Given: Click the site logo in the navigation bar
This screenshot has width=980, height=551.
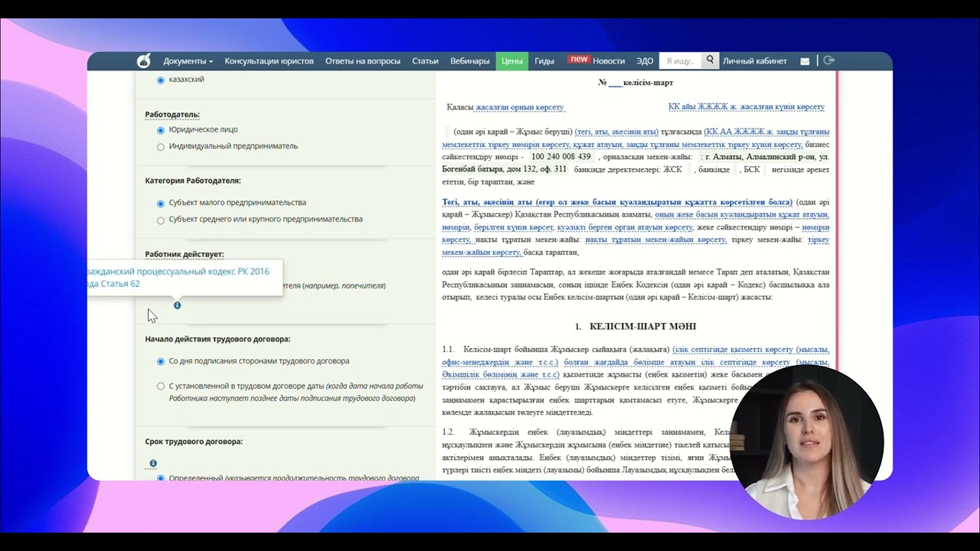Looking at the screenshot, I should [143, 60].
